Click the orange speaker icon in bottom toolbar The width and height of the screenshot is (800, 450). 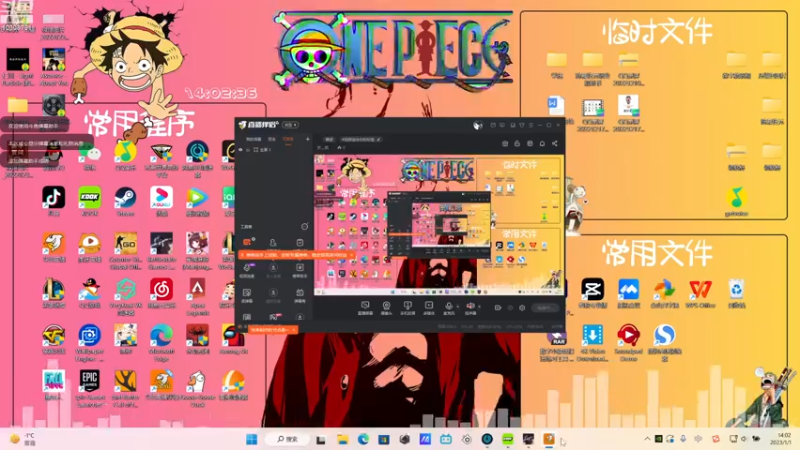[470, 306]
